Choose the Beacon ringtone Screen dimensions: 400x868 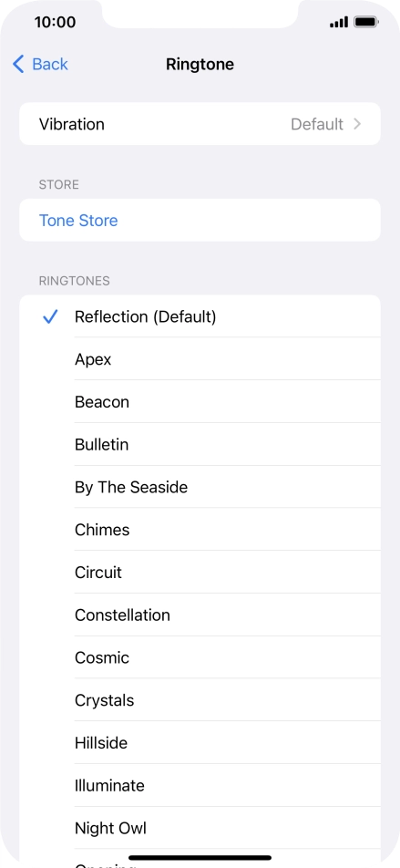pos(200,402)
